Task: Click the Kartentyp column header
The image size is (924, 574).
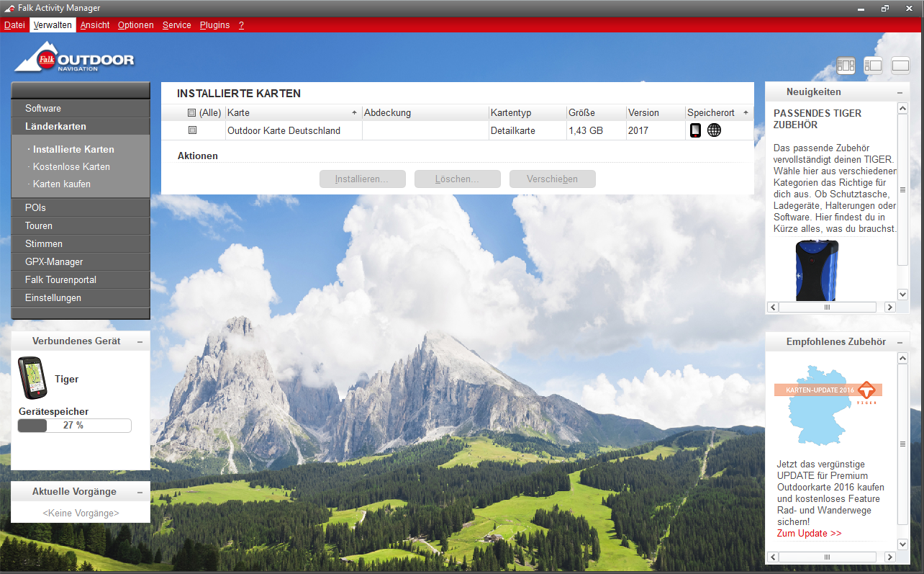Action: click(527, 113)
